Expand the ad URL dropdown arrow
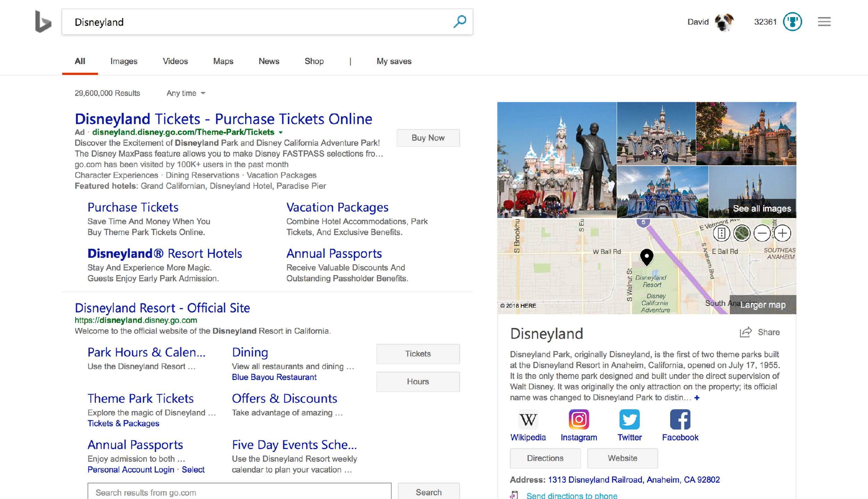Viewport: 868px width, 499px height. (x=281, y=133)
